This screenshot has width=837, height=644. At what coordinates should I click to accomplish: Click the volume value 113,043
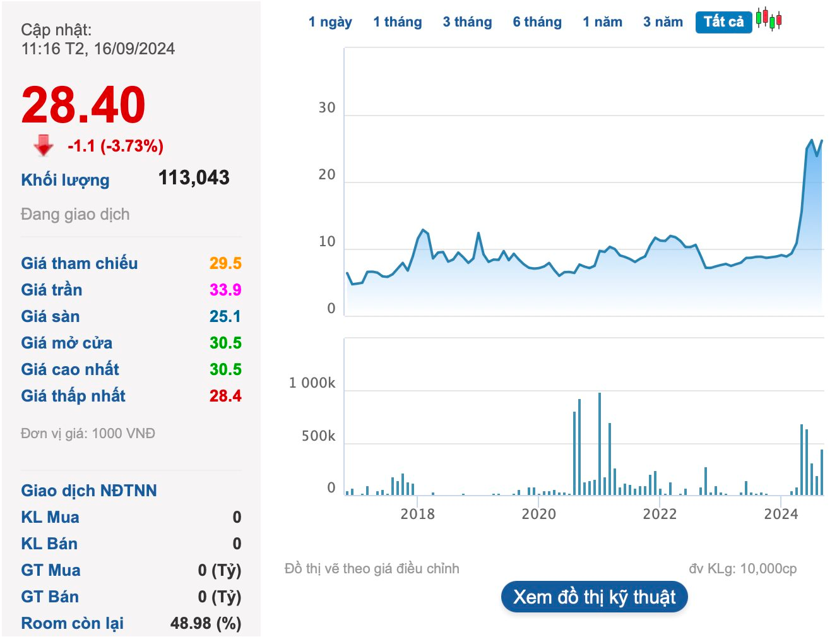[x=194, y=177]
